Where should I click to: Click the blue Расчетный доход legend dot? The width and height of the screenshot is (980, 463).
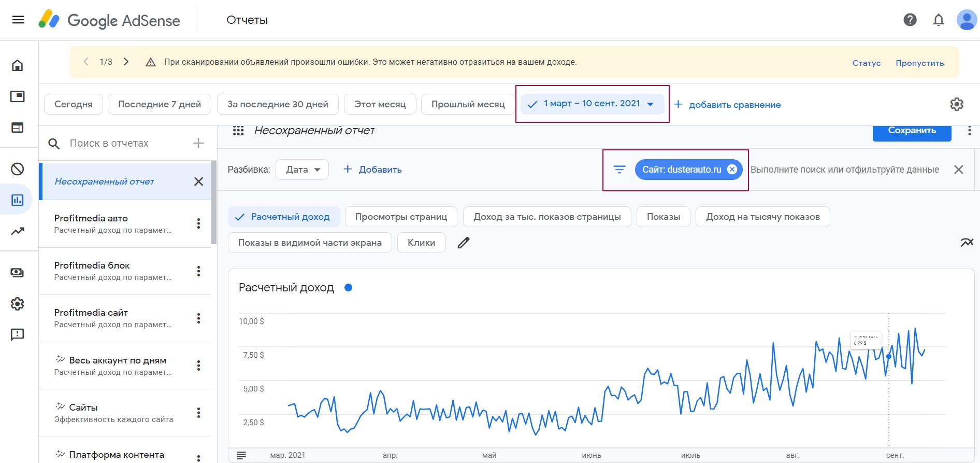(349, 288)
